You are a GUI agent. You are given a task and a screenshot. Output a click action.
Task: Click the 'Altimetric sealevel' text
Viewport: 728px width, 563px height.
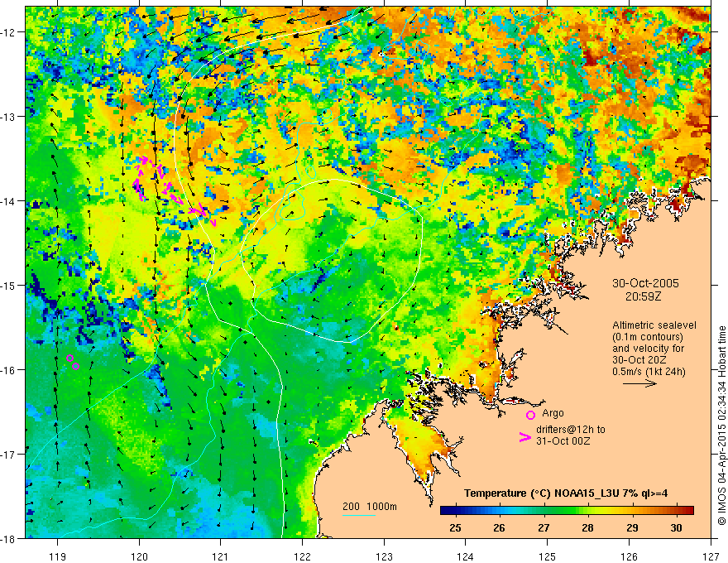point(654,325)
